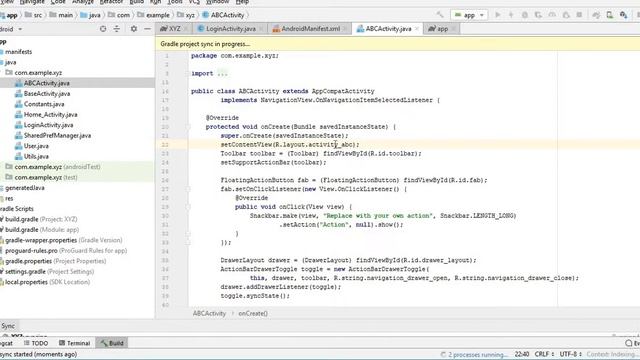Open the TODO tool window
This screenshot has width=640, height=360.
36,343
